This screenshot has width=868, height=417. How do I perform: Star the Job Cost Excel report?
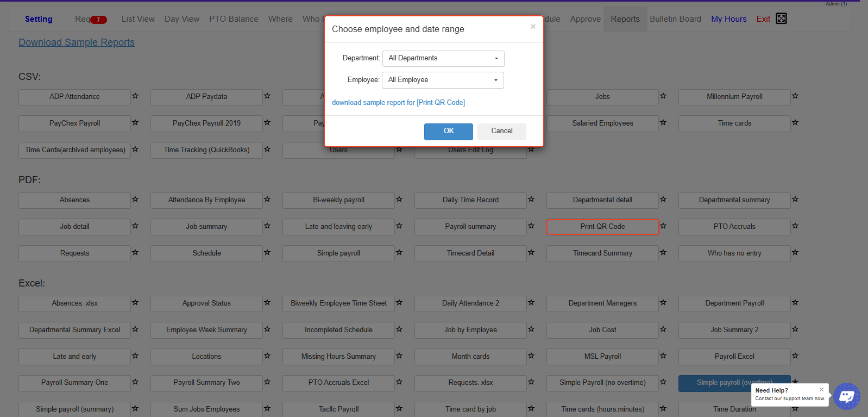point(663,329)
